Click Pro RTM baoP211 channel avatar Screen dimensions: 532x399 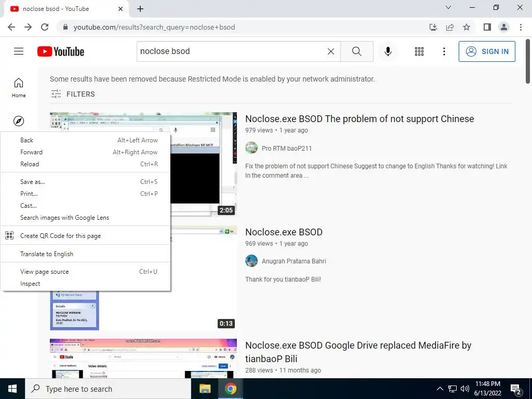[251, 148]
